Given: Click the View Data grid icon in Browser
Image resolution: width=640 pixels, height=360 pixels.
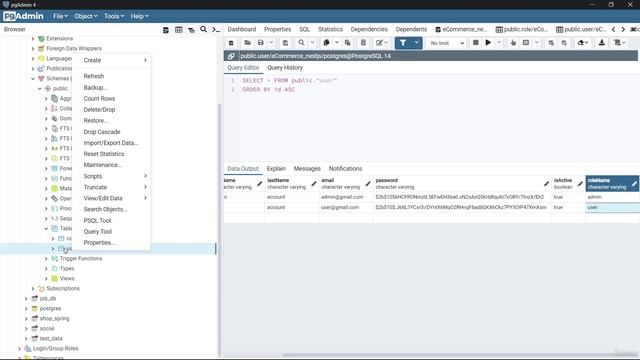Looking at the screenshot, I should 179,30.
